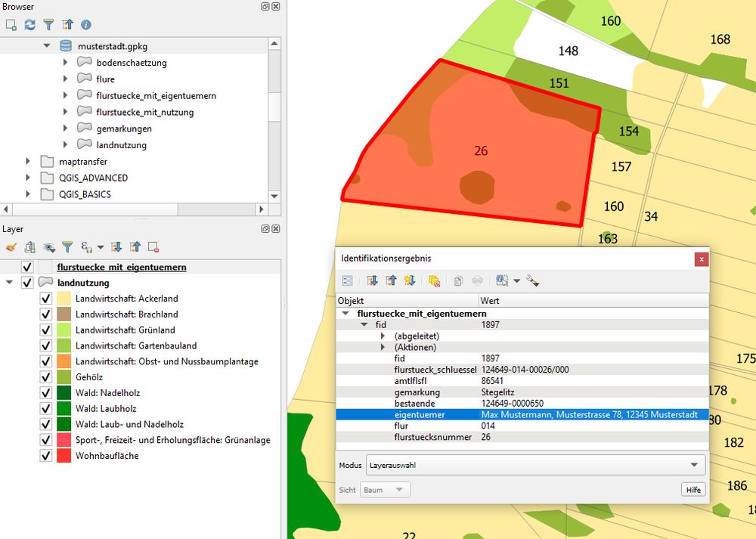Screen dimensions: 756x539
Task: Open layer styling panel brush icon
Action: 11,246
